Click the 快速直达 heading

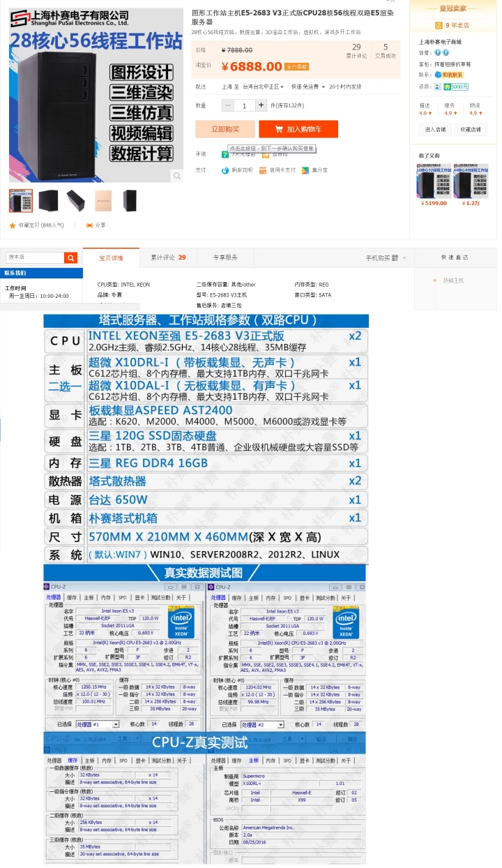455,257
